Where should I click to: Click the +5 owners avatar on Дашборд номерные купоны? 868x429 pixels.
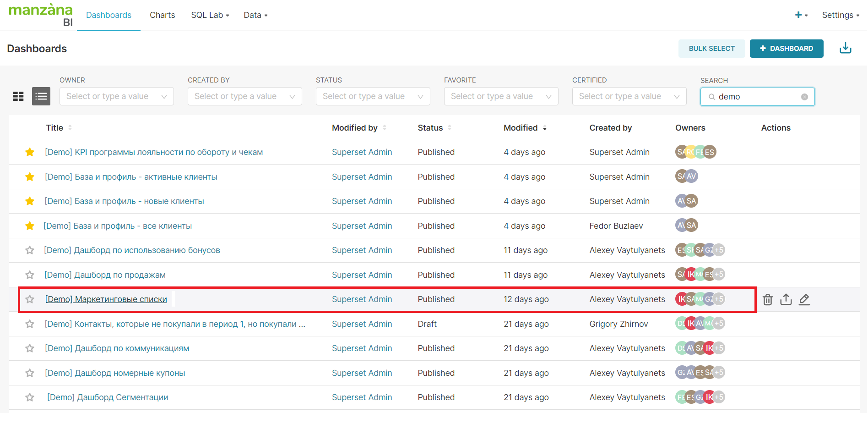[x=719, y=373]
